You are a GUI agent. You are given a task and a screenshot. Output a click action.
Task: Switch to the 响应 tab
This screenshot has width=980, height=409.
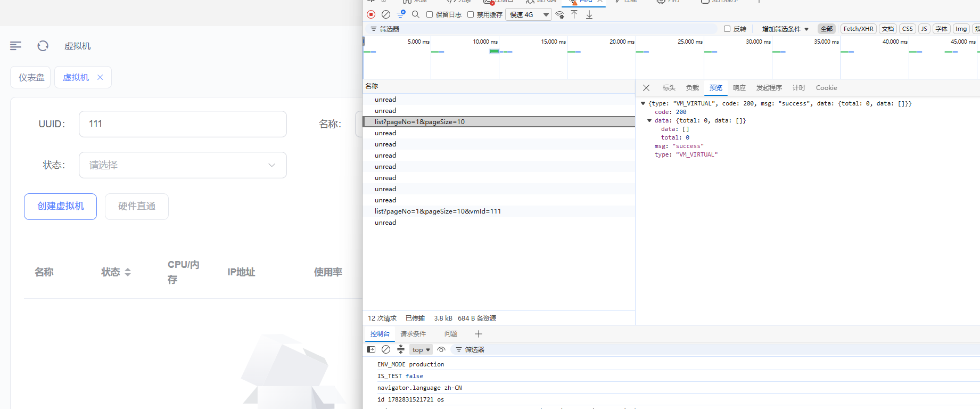(x=739, y=88)
